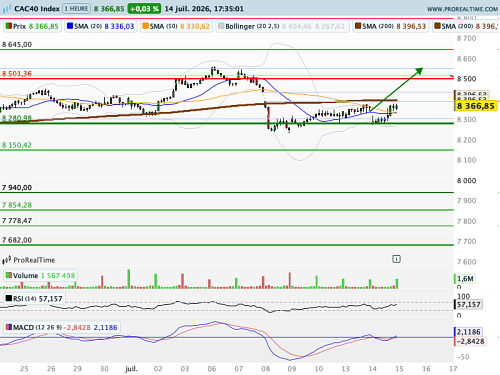Viewport: 500px width, 375px height.
Task: Click the 8 501,36 resistance level label
Action: [x=17, y=74]
